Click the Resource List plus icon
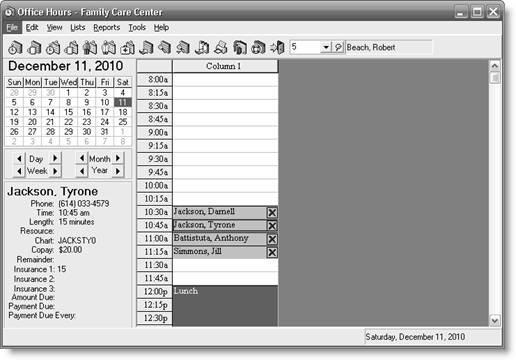The height and width of the screenshot is (360, 516). tap(127, 47)
